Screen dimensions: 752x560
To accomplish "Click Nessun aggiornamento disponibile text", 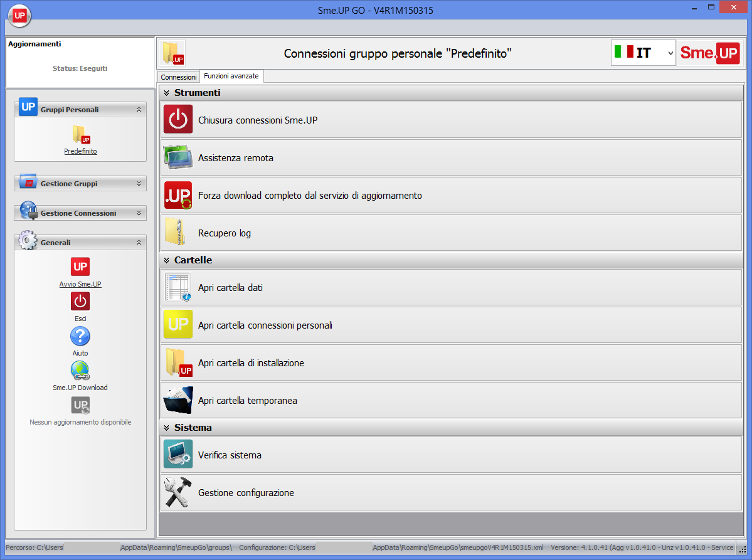I will pos(80,422).
